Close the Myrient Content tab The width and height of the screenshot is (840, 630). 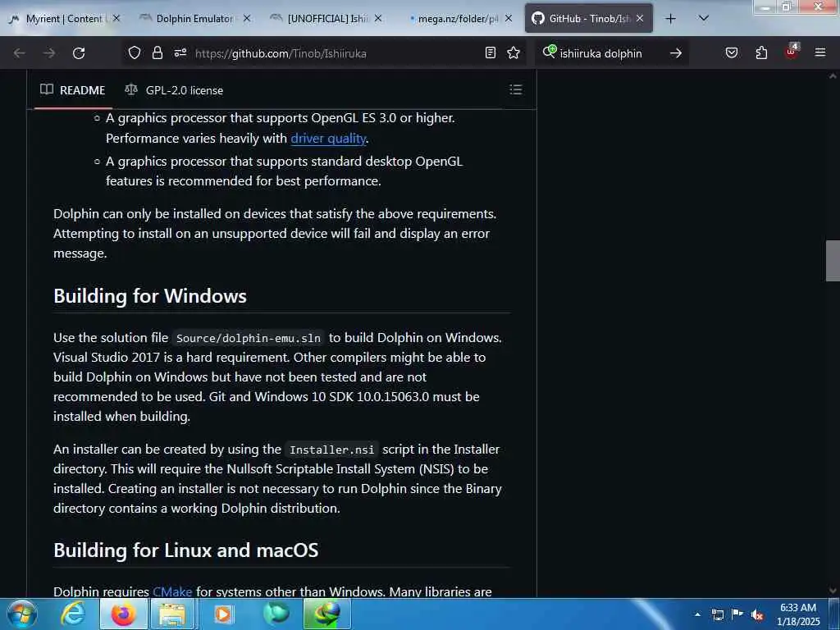click(116, 18)
